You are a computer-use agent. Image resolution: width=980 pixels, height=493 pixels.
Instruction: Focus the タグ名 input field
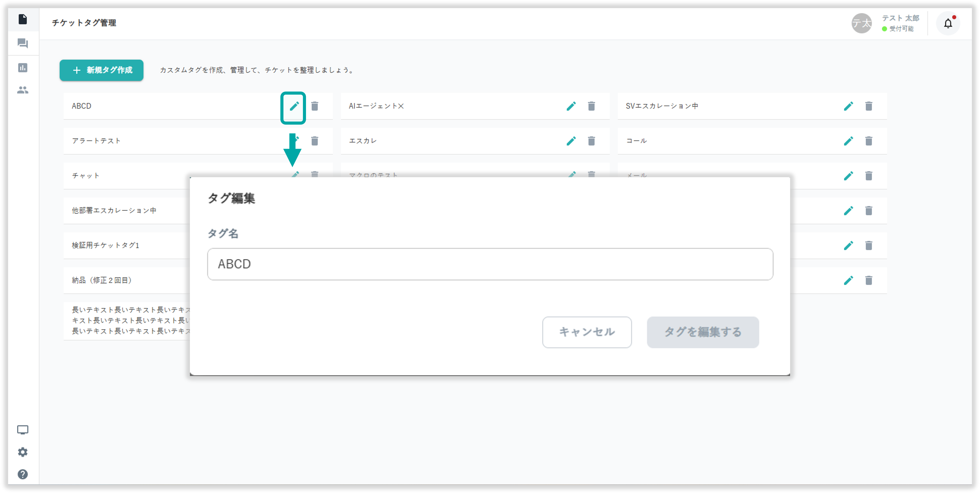pos(490,264)
